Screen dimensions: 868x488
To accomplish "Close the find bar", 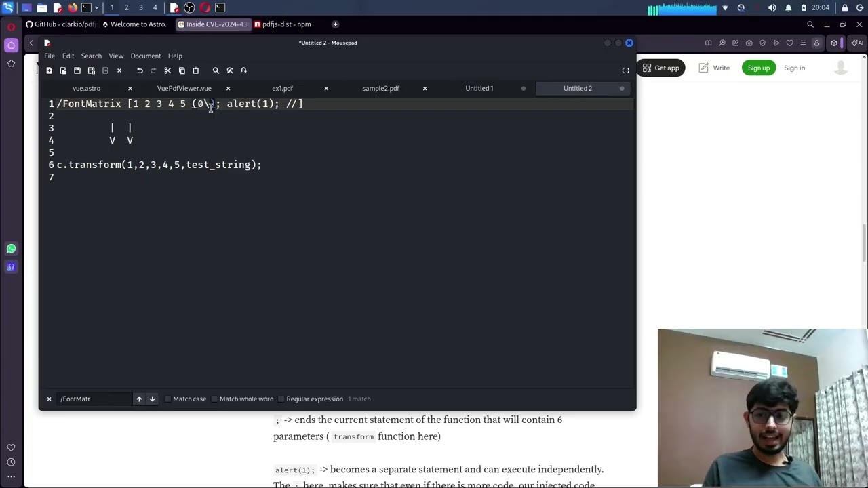I will click(49, 399).
